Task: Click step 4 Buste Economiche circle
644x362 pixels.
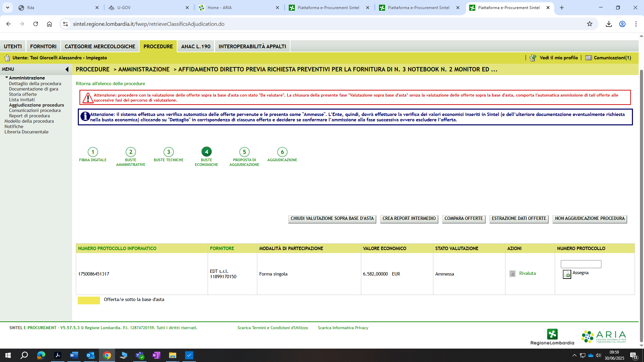Action: point(206,152)
